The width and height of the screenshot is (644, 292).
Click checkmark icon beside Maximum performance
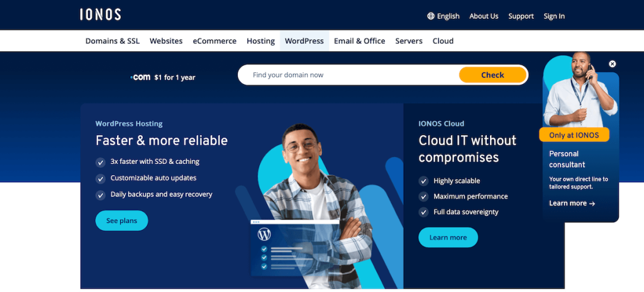pyautogui.click(x=423, y=197)
